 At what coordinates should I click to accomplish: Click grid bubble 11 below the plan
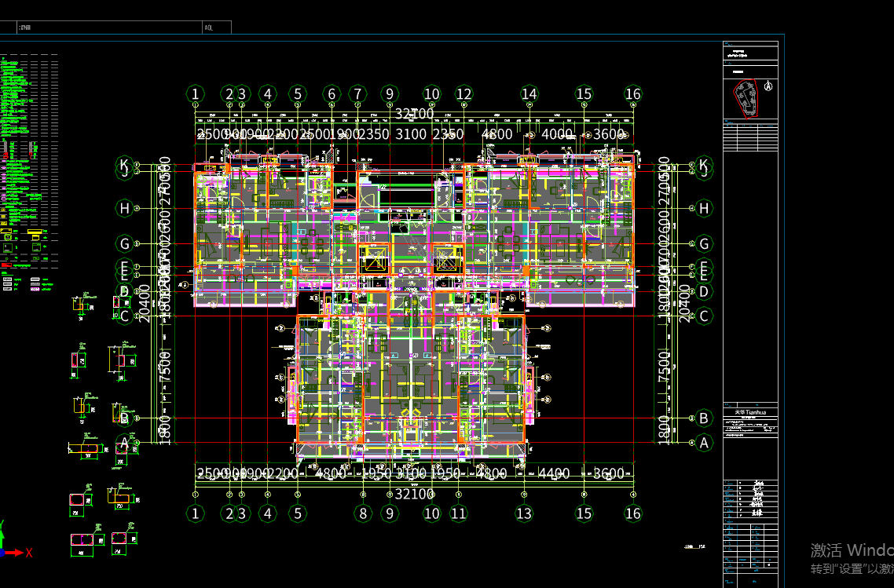click(459, 513)
